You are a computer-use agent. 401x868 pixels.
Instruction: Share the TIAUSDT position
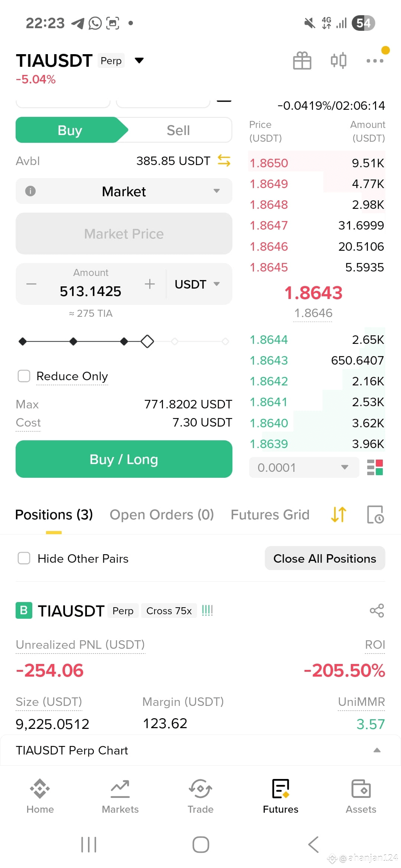point(376,611)
